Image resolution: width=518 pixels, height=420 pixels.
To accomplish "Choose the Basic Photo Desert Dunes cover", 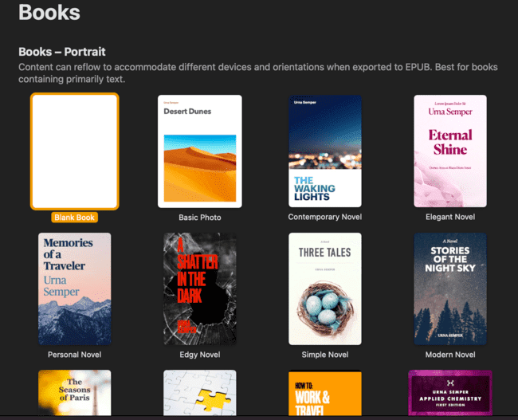I will tap(200, 151).
